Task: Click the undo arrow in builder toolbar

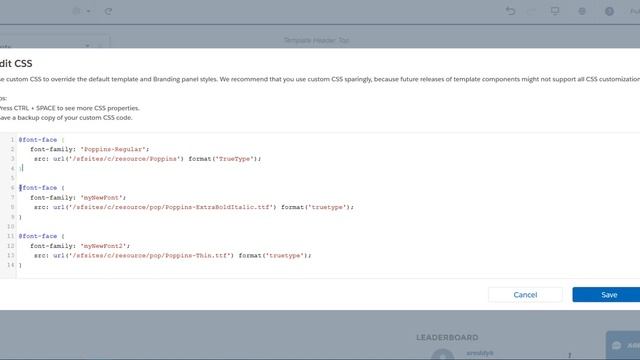Action: [510, 11]
